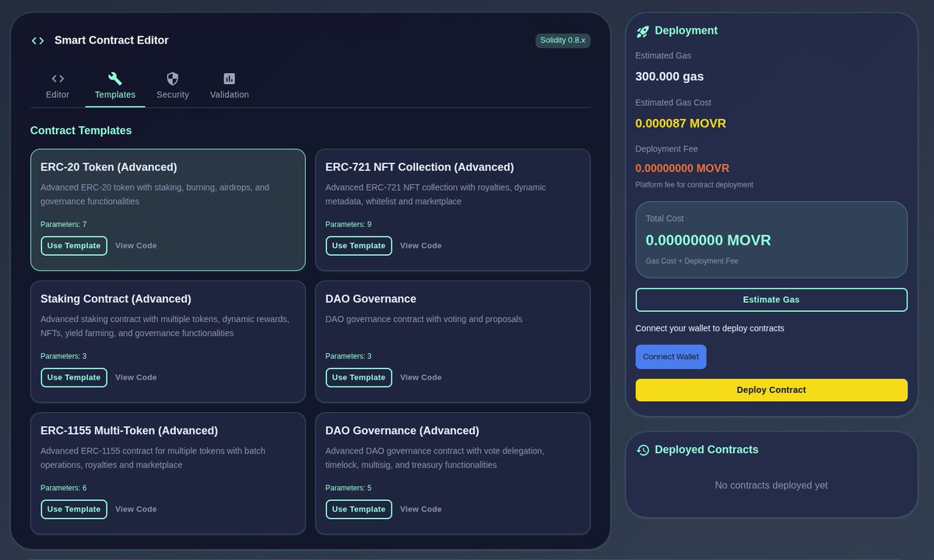This screenshot has height=560, width=934.
Task: Click the 0.000087 MOVR gas cost value
Action: point(681,123)
